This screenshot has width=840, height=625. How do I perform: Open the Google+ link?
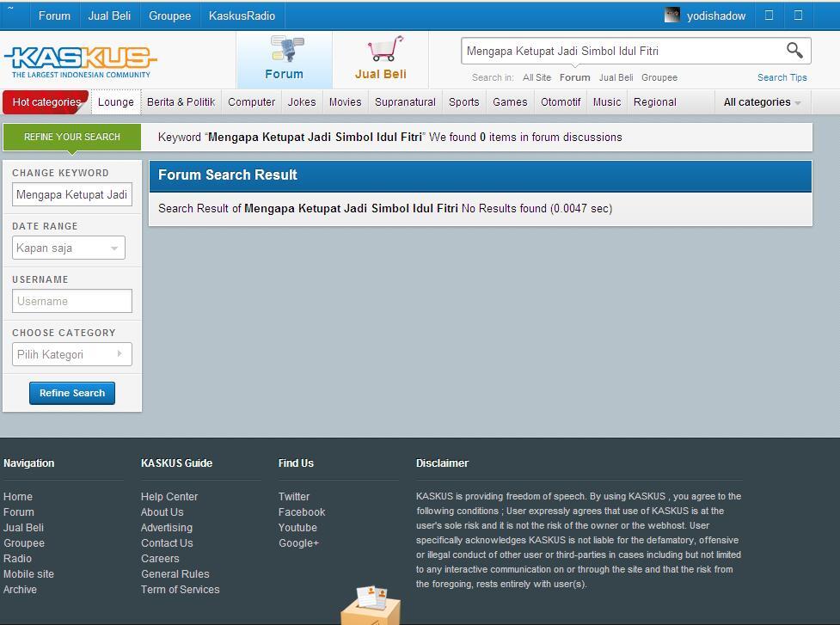298,543
